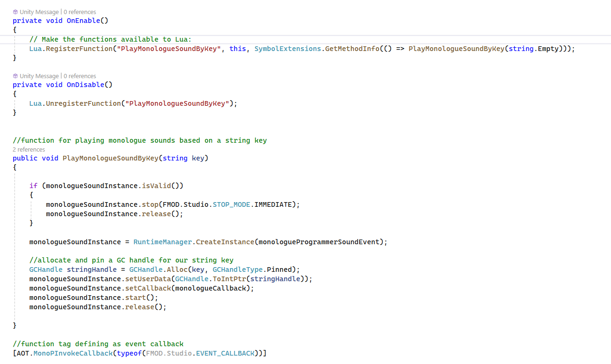
Task: Click the monologueProgrammerSoundEvent argument
Action: (321, 242)
